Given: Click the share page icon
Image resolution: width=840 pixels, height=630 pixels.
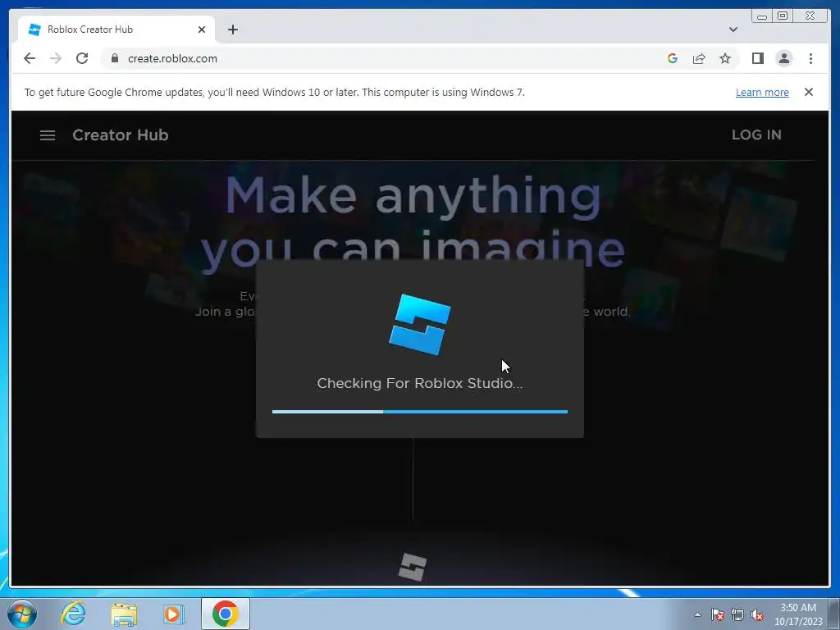Looking at the screenshot, I should tap(699, 58).
